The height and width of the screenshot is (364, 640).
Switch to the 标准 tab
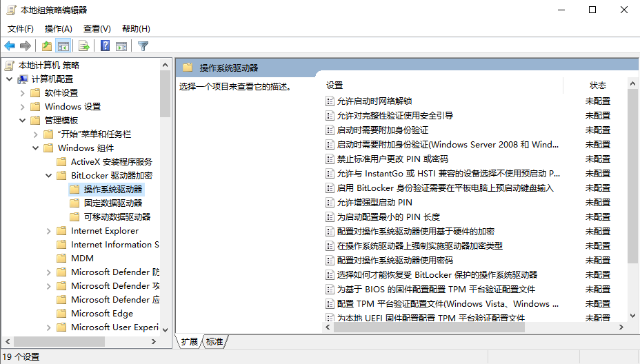tap(214, 342)
